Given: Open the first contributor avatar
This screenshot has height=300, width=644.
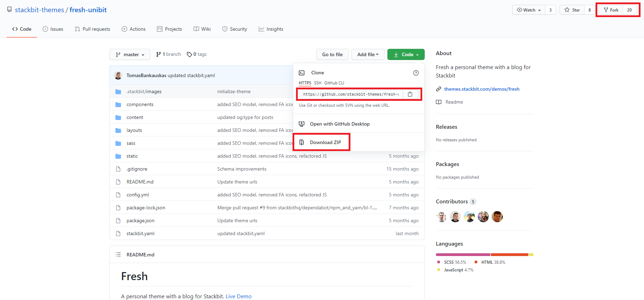Looking at the screenshot, I should pos(441,217).
